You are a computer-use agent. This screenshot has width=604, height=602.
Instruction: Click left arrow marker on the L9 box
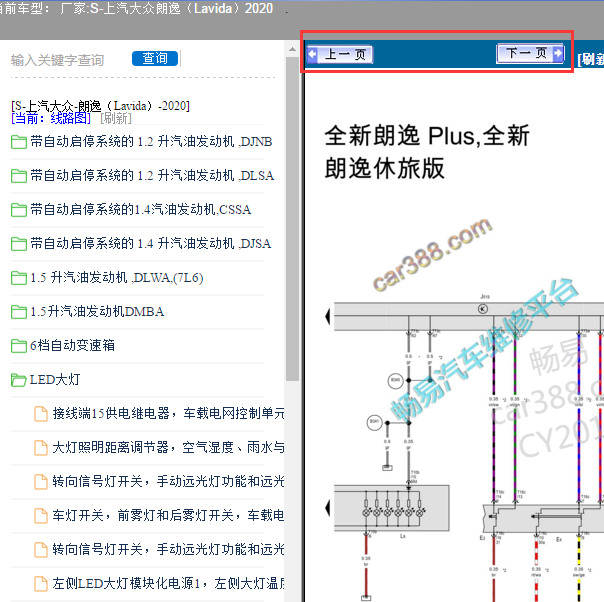328,508
